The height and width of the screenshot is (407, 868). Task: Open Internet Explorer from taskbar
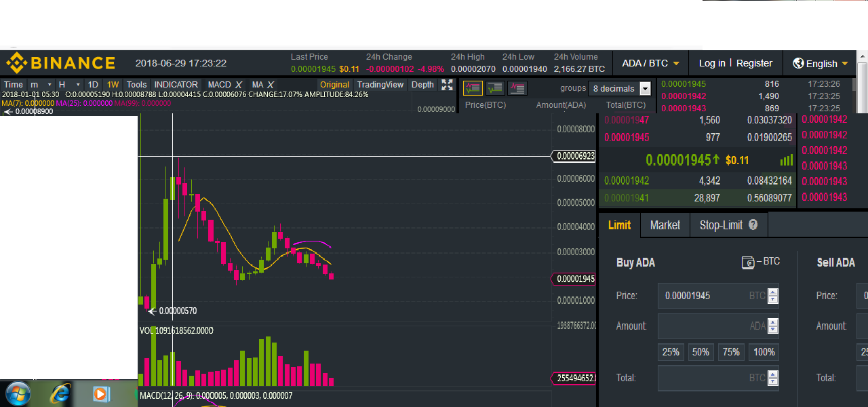60,393
